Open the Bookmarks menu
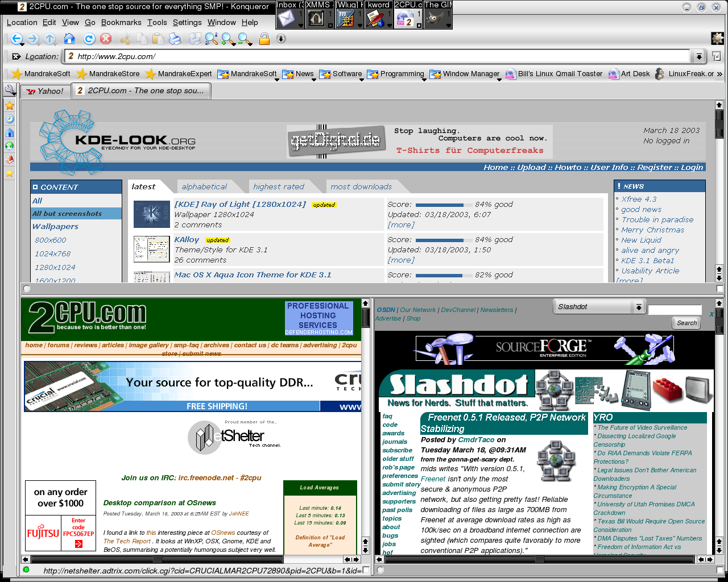The image size is (728, 582). pos(121,22)
